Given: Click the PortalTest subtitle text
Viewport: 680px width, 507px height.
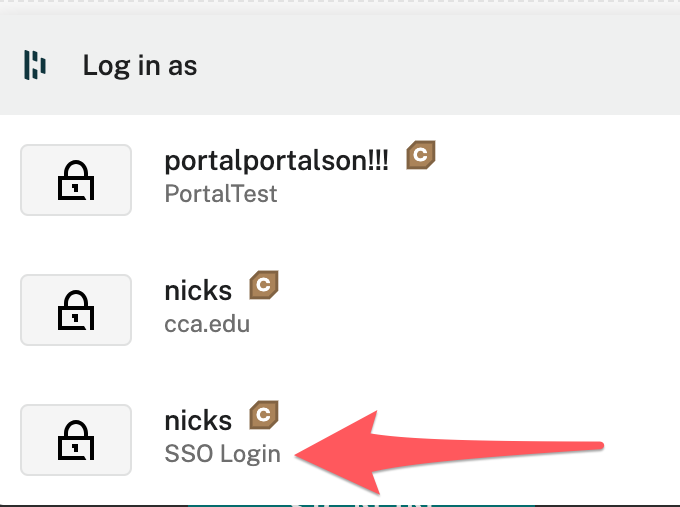Looking at the screenshot, I should (221, 193).
